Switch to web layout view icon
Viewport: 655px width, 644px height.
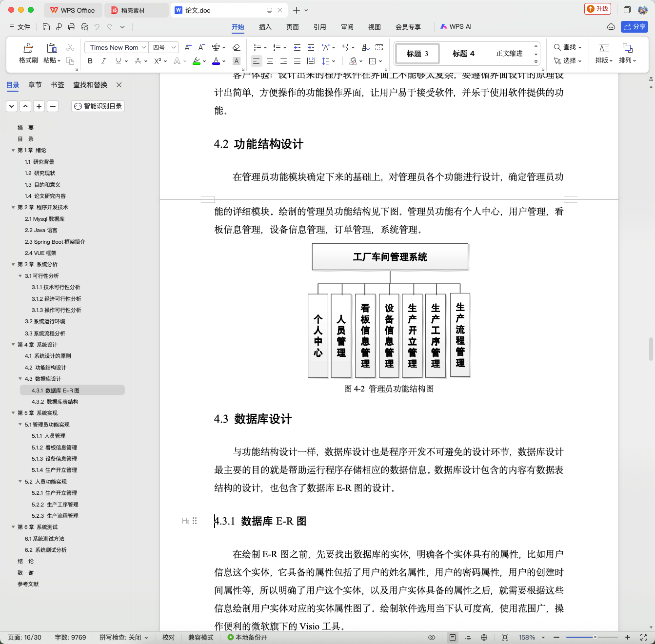(x=484, y=637)
